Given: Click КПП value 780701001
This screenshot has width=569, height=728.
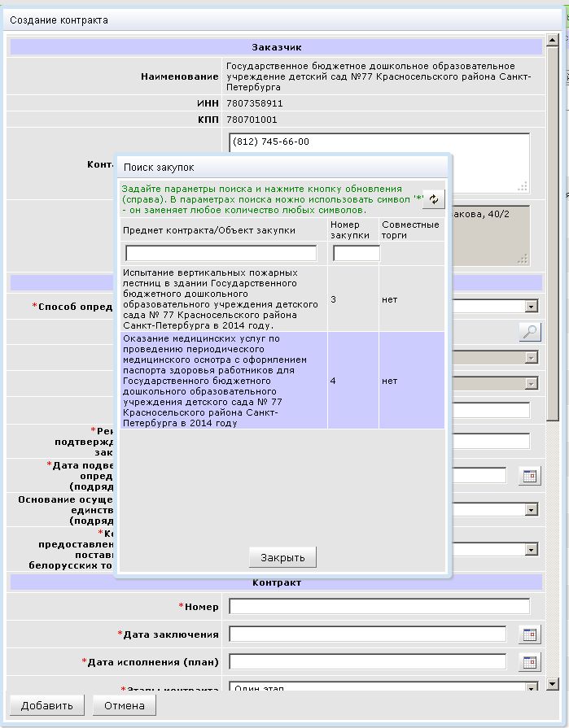Looking at the screenshot, I should pos(252,120).
